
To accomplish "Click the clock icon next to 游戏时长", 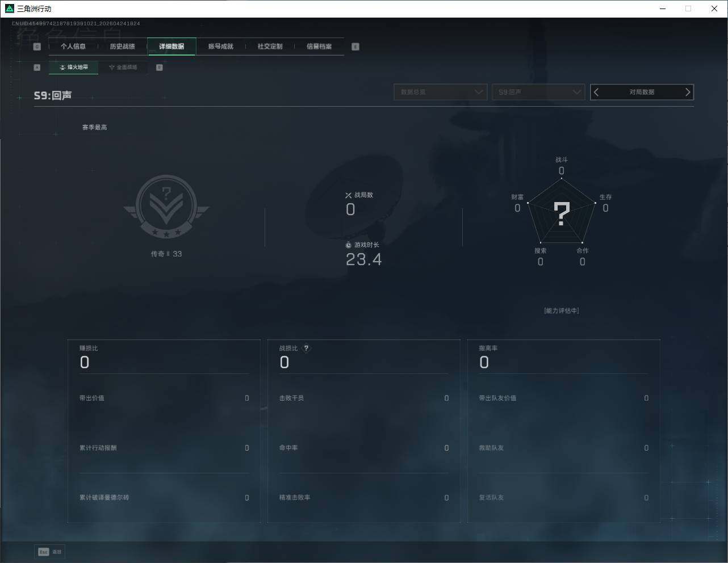I will 348,245.
